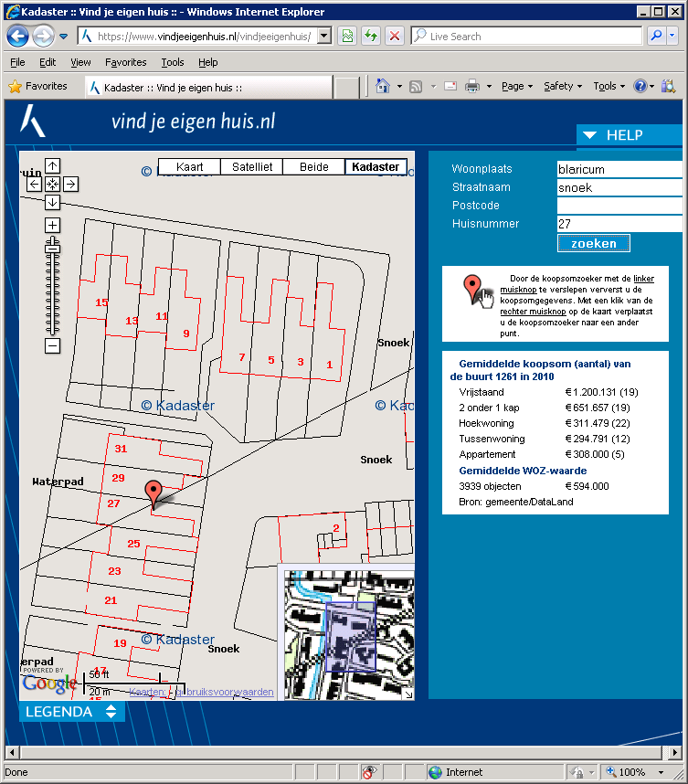Click the blue Help question mark icon
This screenshot has width=688, height=784.
(x=640, y=86)
